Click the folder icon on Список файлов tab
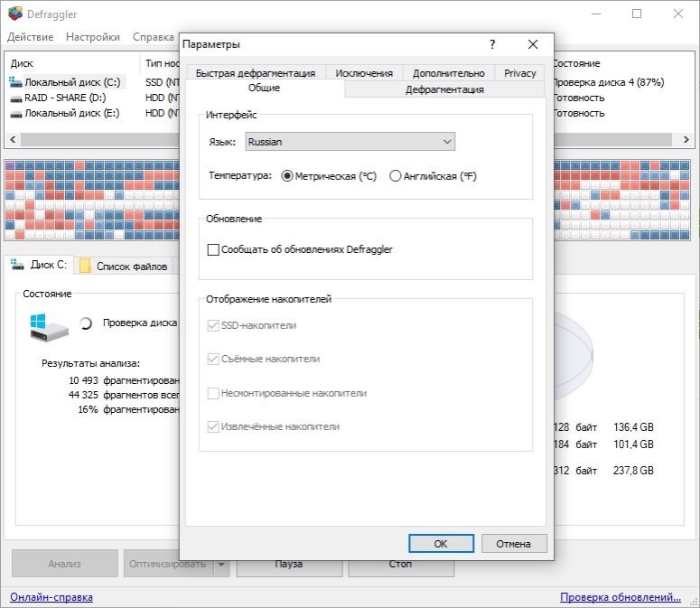The height and width of the screenshot is (608, 700). tap(85, 266)
